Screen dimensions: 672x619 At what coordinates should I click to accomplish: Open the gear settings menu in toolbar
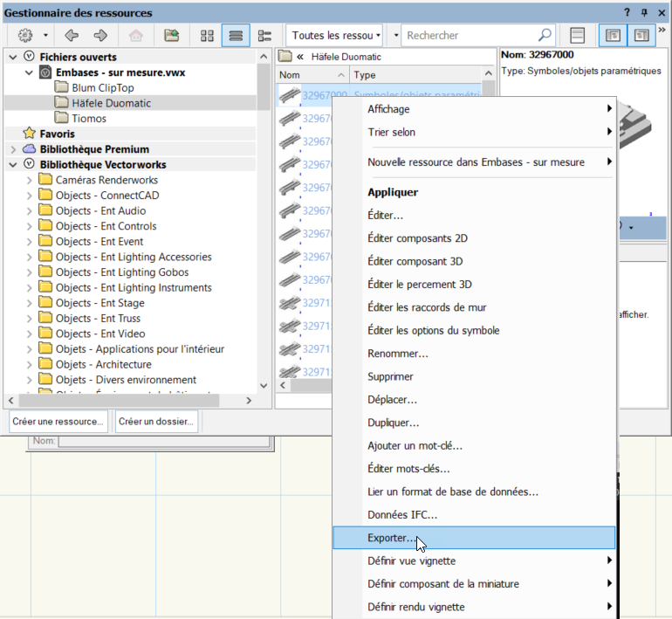(25, 35)
